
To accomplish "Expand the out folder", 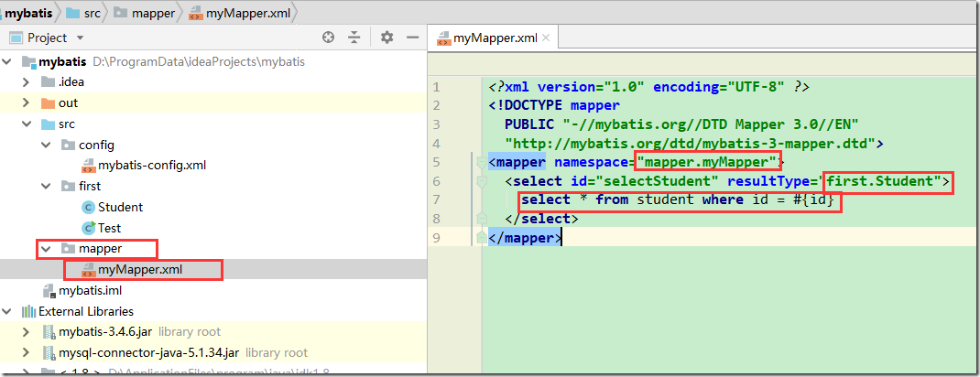I will (27, 103).
